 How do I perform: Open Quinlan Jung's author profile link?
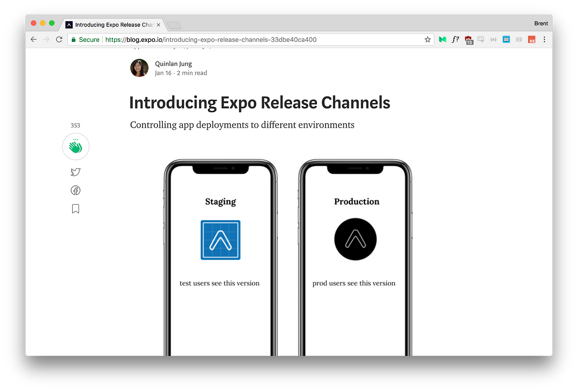coord(173,64)
